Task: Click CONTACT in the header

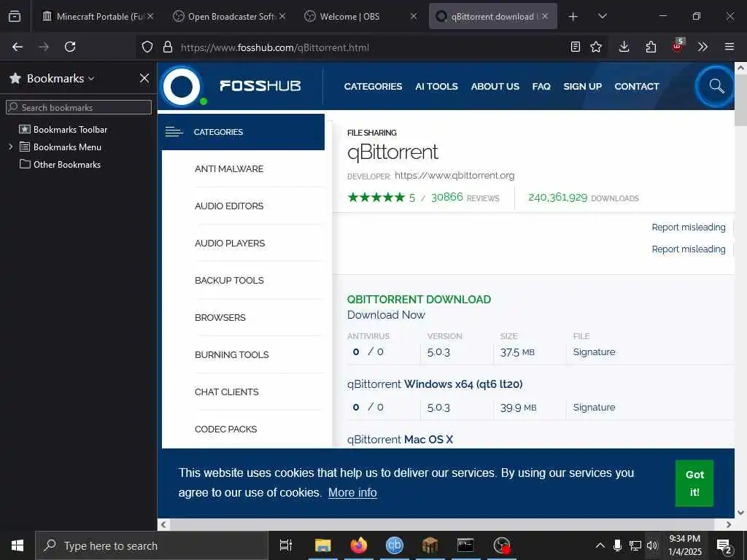Action: [x=637, y=86]
